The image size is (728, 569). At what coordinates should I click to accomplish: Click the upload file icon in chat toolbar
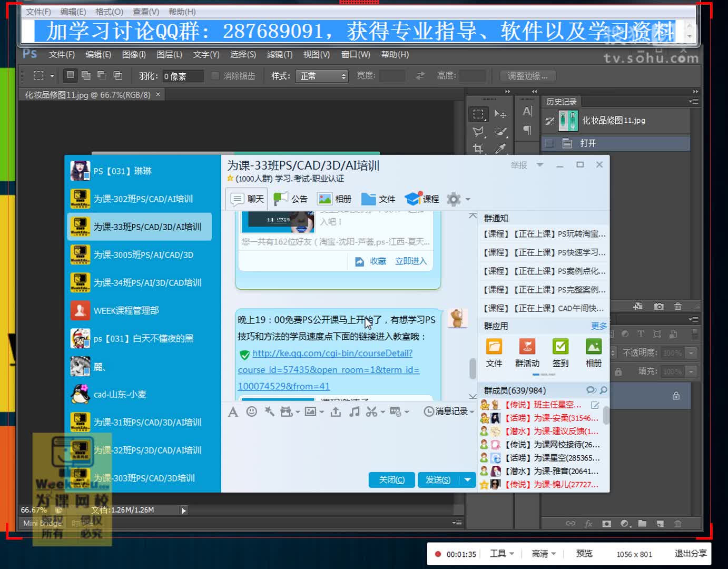coord(336,411)
